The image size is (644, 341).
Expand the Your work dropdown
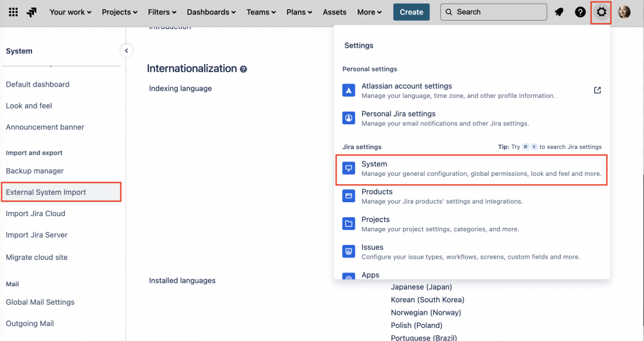coord(70,12)
